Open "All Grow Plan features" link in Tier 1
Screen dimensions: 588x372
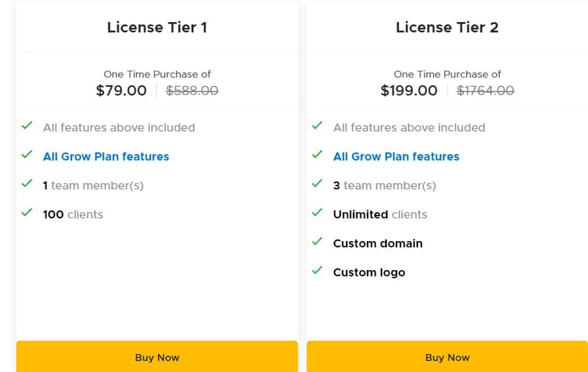106,156
